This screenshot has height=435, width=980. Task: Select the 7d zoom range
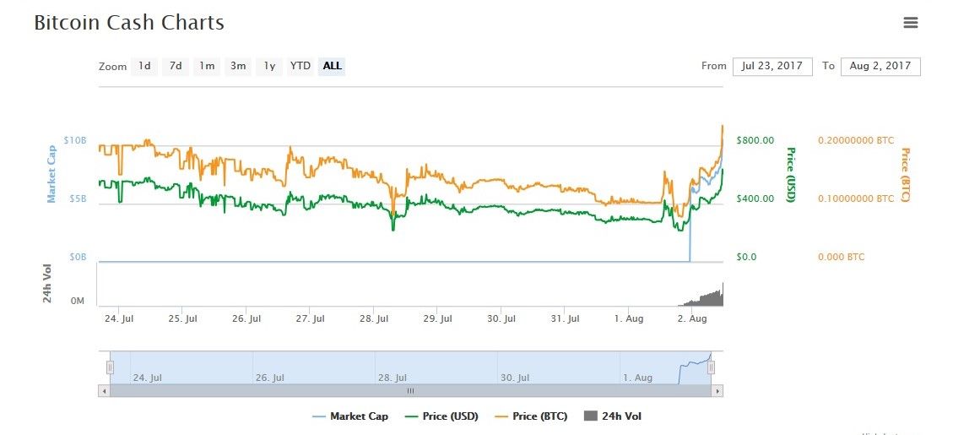[x=175, y=66]
